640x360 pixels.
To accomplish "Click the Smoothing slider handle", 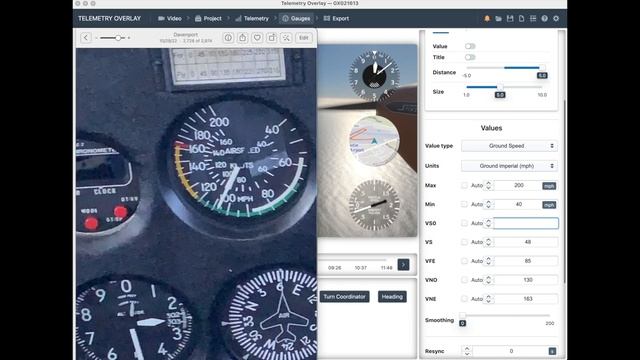I will pos(462,315).
